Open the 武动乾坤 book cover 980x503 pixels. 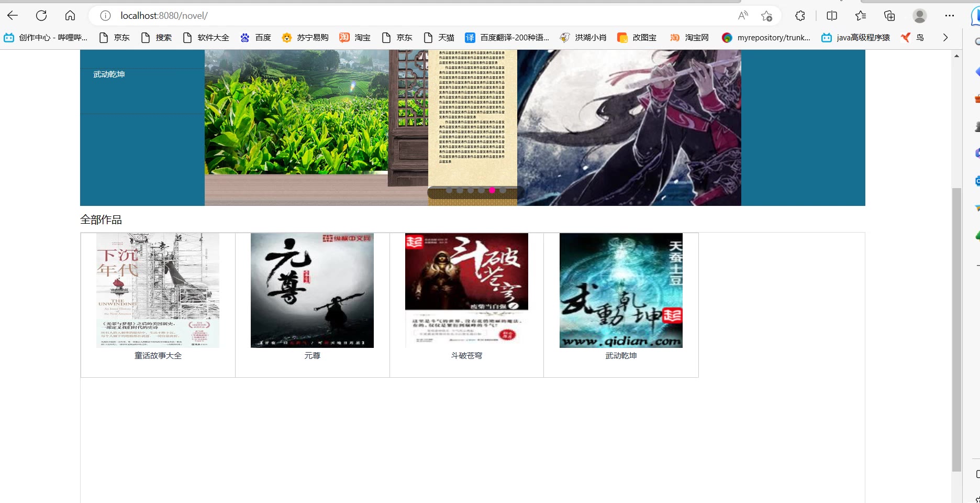[621, 290]
